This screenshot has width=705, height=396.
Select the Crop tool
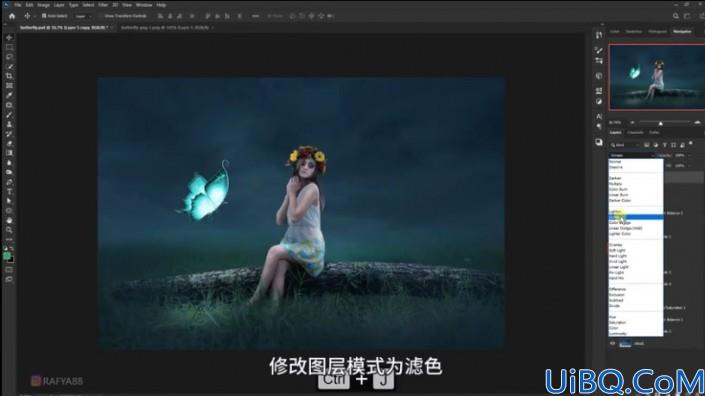(x=9, y=76)
